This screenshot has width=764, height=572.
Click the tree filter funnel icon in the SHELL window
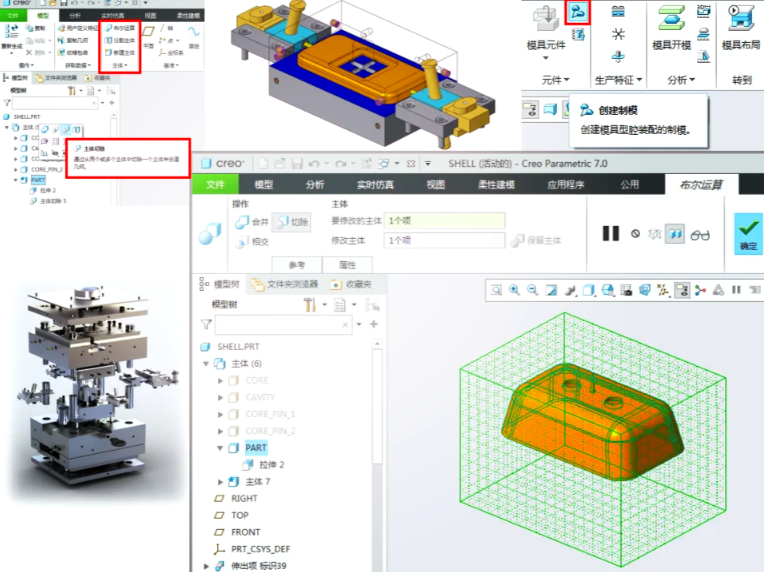pos(206,324)
